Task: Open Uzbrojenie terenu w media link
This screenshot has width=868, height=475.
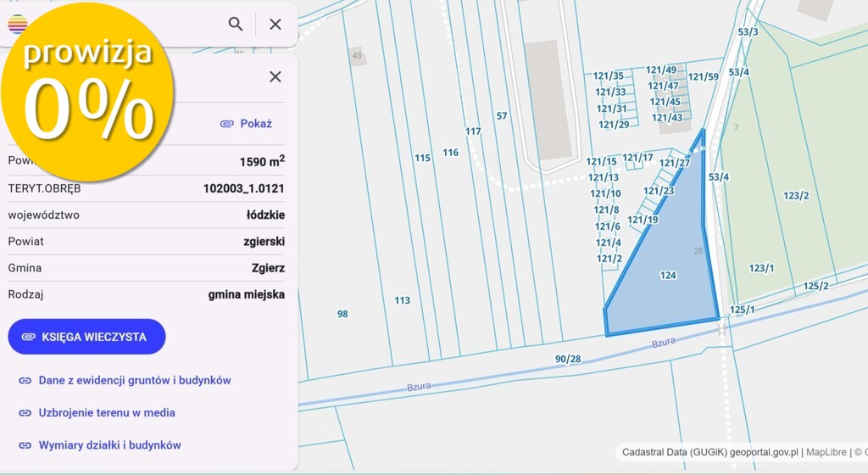Action: click(107, 413)
